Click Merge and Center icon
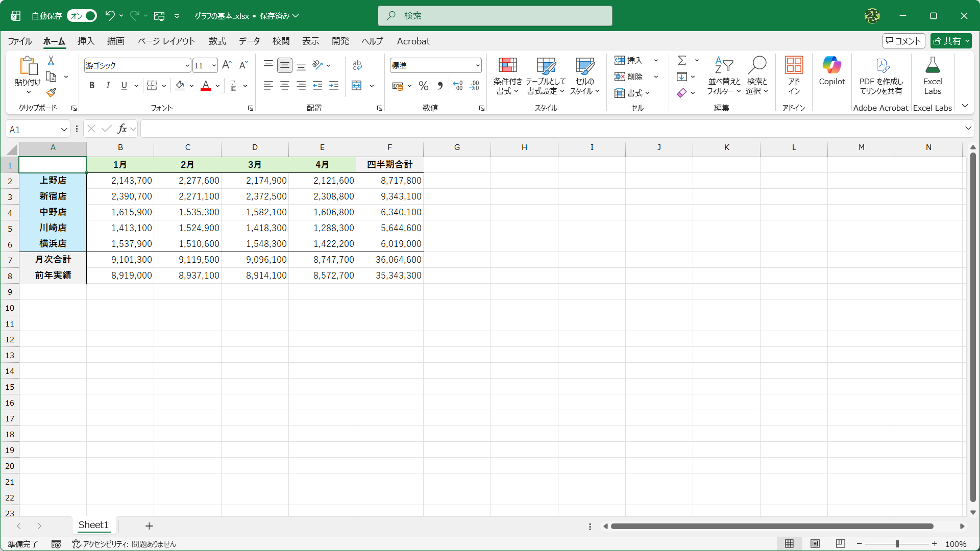 point(357,86)
